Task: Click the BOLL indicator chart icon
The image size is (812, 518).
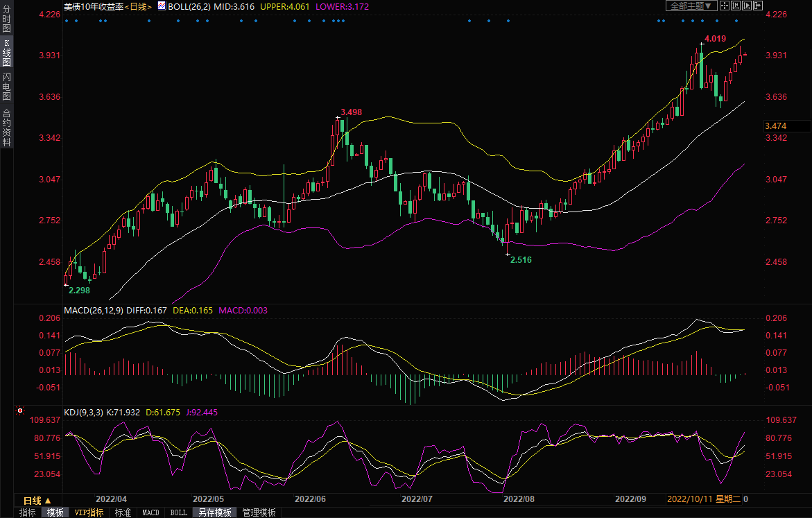Action: (x=162, y=6)
